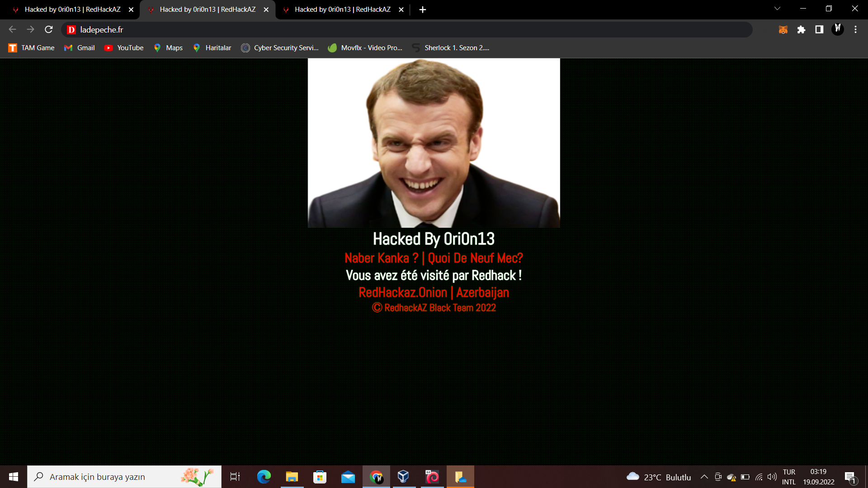Viewport: 868px width, 488px height.
Task: Open the tab search chevron
Action: [x=777, y=9]
